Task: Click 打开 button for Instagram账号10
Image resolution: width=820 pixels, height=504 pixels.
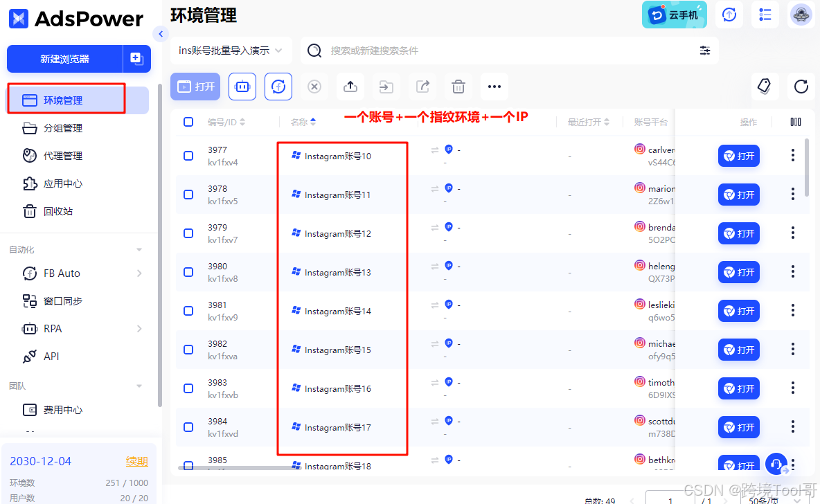Action: click(738, 156)
